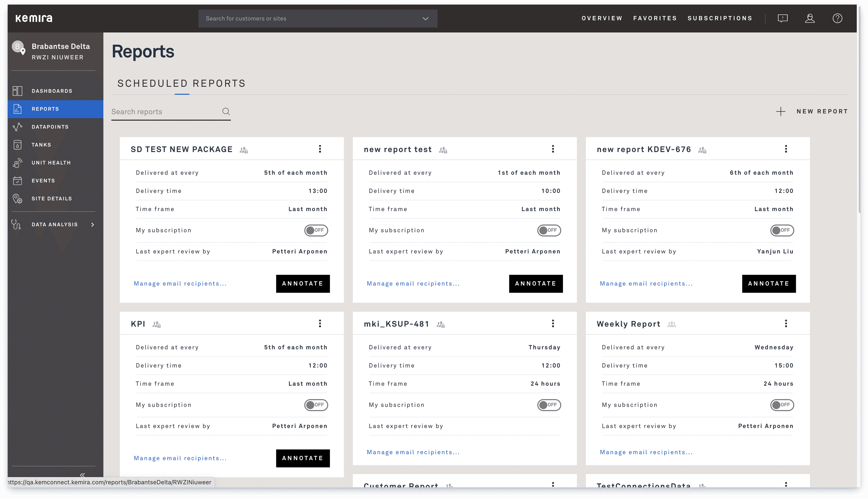Click the Search reports input field

point(164,112)
